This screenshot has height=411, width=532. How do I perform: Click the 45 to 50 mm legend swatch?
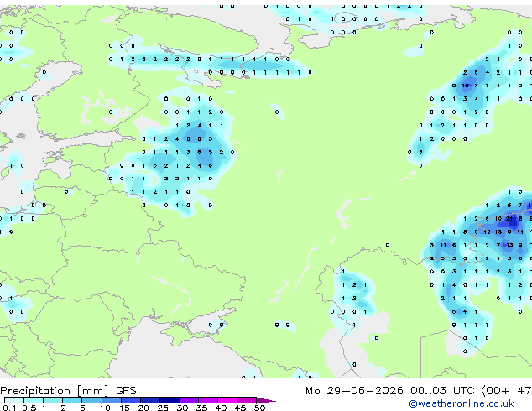click(247, 400)
